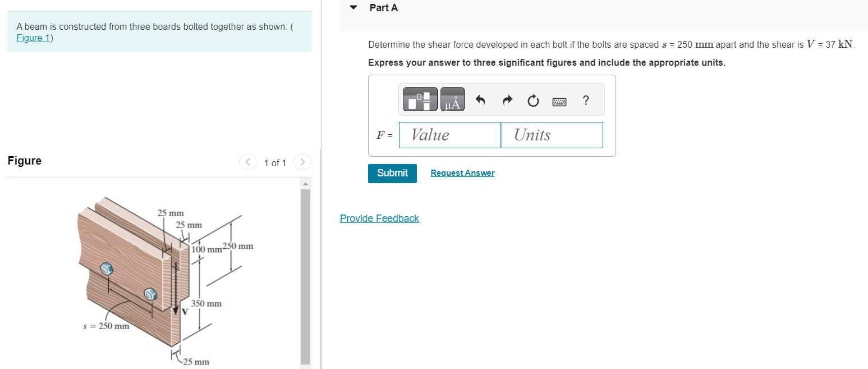
Task: Click the figure scrollbar up arrow
Action: tap(305, 184)
